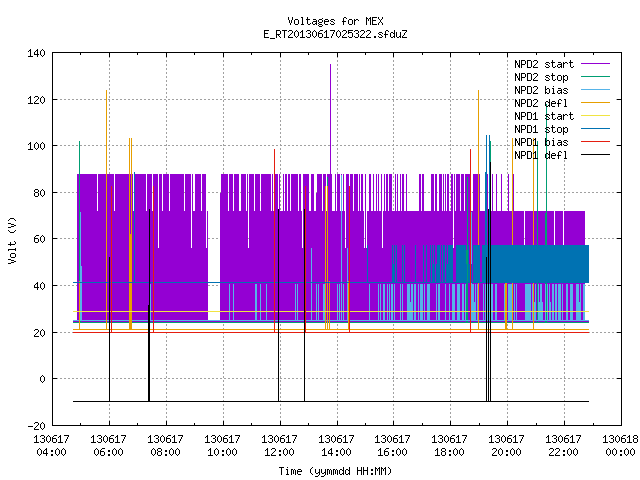
Task: Click the 'NPD2 bias' legend label
Action: pyautogui.click(x=541, y=90)
